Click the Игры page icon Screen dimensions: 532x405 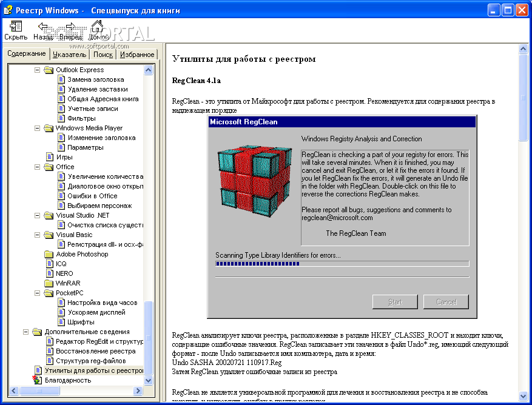coord(50,157)
